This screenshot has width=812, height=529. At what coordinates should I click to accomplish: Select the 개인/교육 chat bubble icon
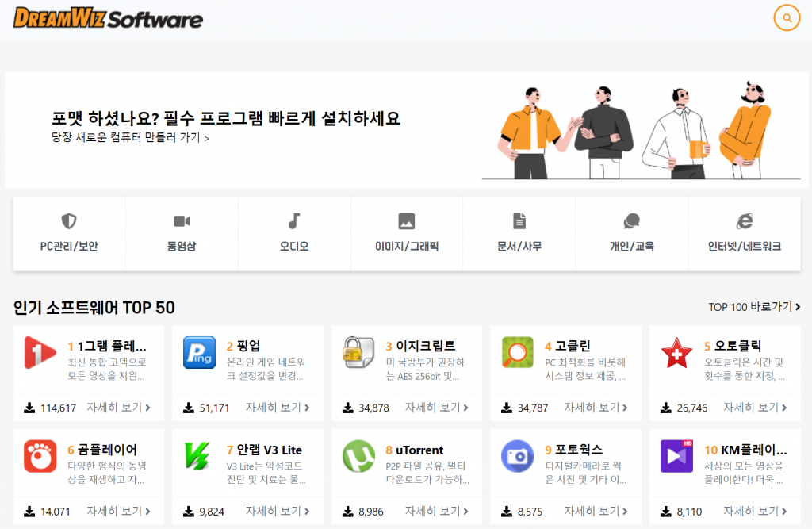632,221
